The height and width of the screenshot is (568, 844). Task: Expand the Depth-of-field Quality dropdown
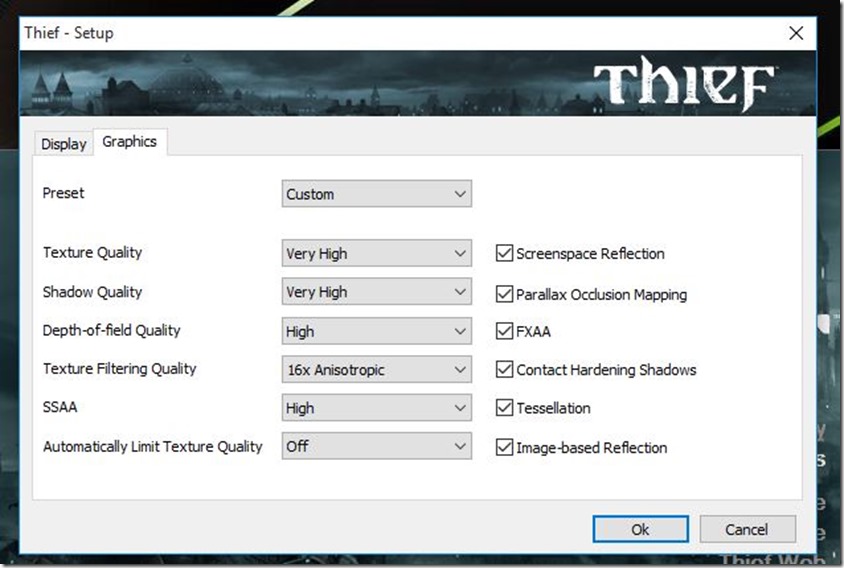pyautogui.click(x=377, y=331)
